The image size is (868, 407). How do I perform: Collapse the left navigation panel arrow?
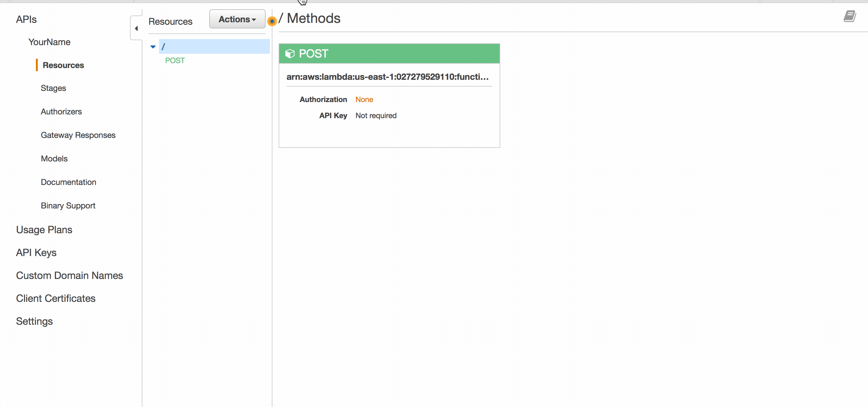(x=137, y=28)
